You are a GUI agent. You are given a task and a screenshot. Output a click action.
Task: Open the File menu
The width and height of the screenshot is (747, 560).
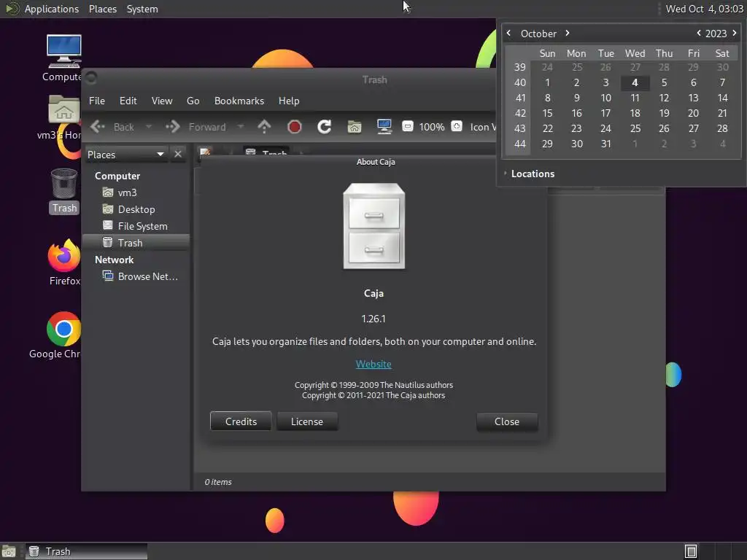[97, 101]
